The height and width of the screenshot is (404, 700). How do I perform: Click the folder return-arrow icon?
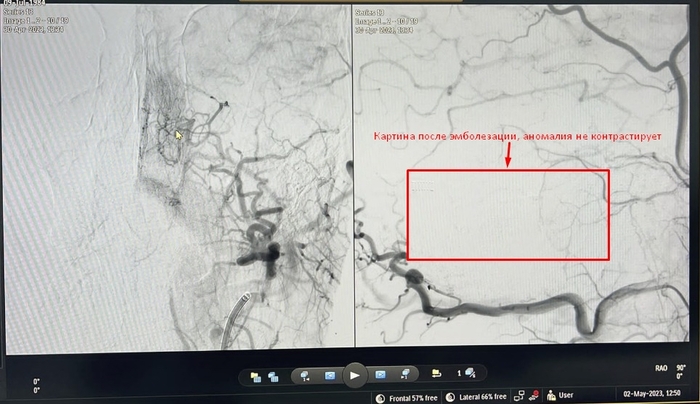click(437, 373)
